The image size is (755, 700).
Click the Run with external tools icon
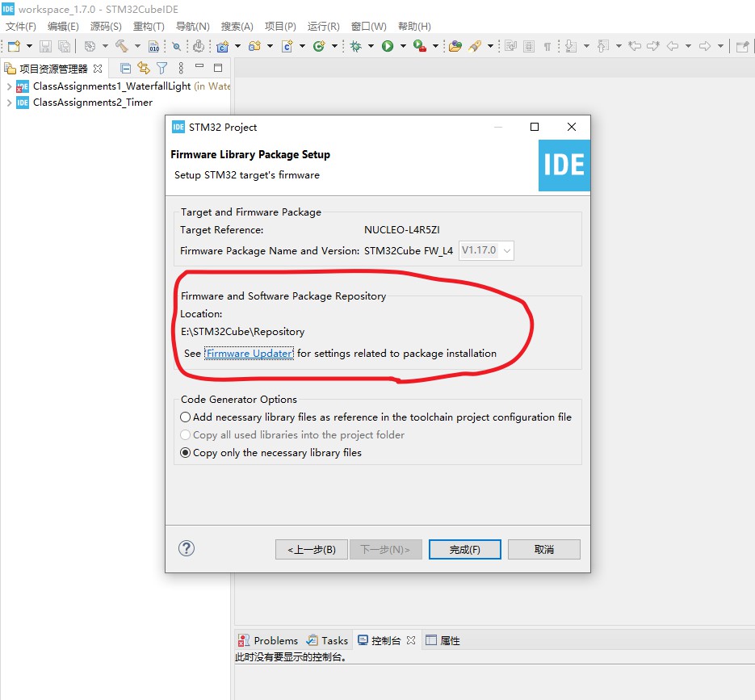[420, 46]
